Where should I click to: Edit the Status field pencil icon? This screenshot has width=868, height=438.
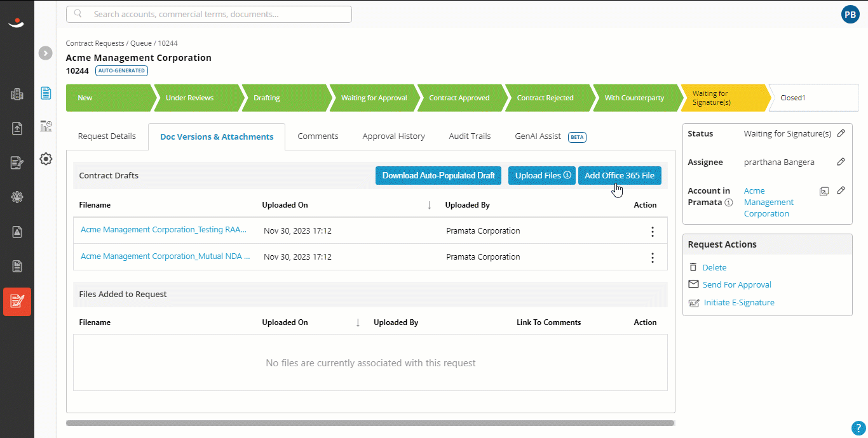[x=841, y=133]
